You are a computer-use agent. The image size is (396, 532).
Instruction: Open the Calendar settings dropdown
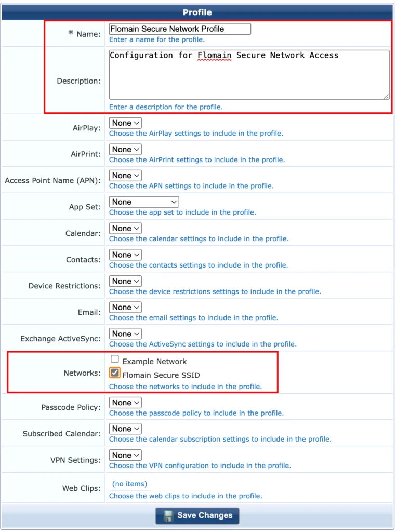pos(125,228)
